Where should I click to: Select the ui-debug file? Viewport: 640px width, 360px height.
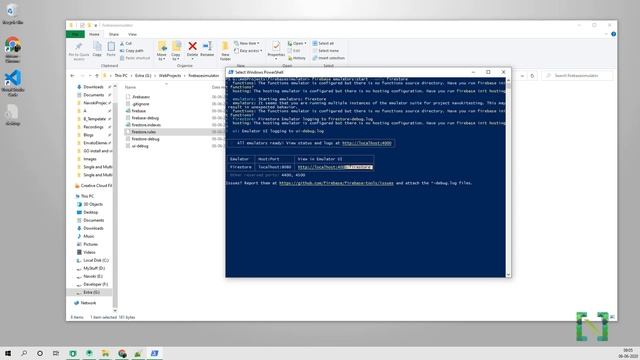coord(140,146)
